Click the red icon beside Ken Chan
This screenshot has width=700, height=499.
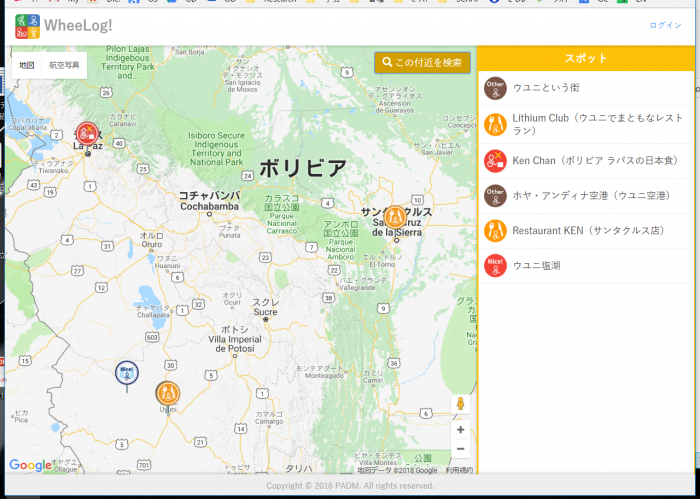[x=495, y=161]
